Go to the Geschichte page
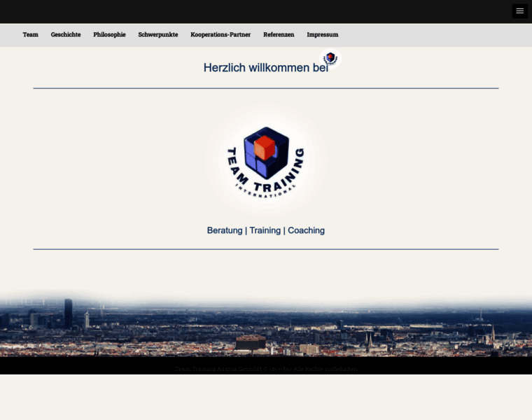 coord(66,34)
